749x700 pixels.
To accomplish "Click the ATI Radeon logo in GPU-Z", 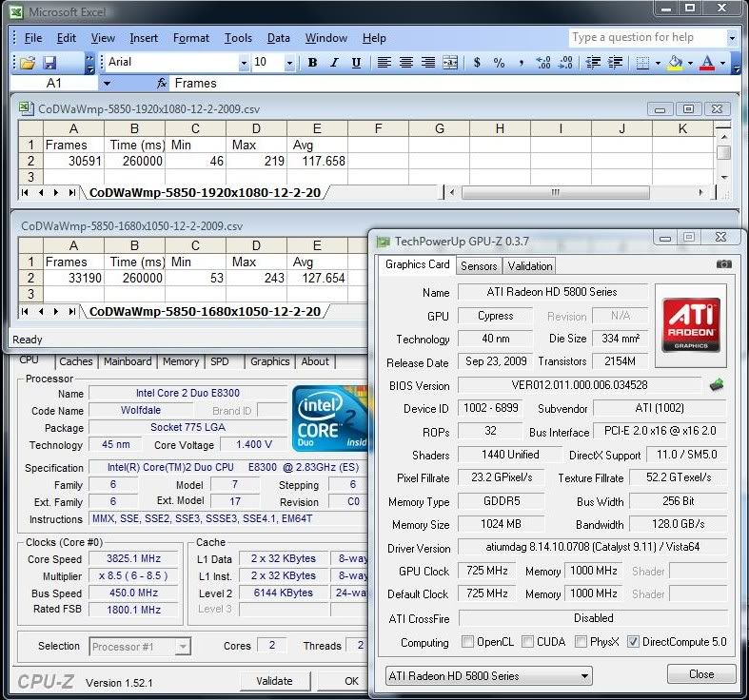I will [x=691, y=325].
